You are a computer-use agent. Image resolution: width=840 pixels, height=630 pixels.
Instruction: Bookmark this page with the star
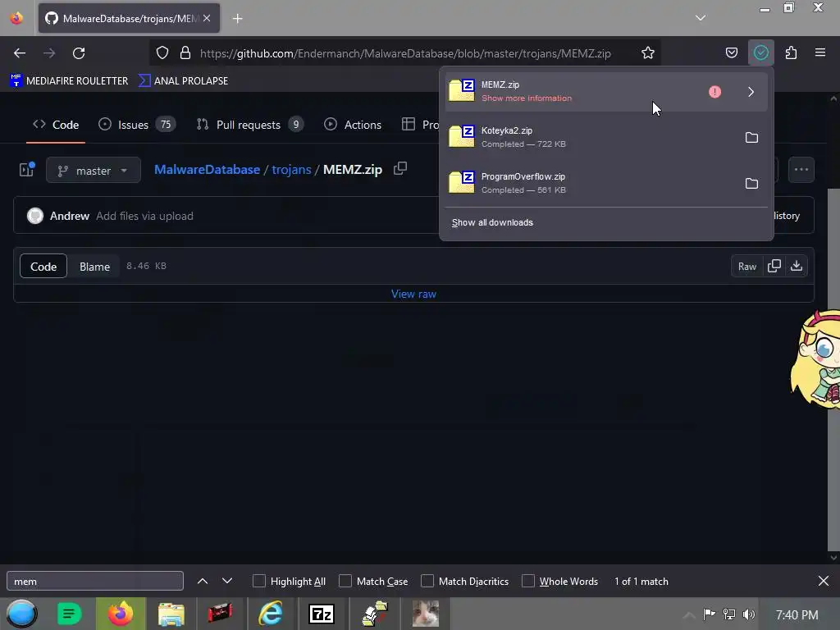(648, 53)
